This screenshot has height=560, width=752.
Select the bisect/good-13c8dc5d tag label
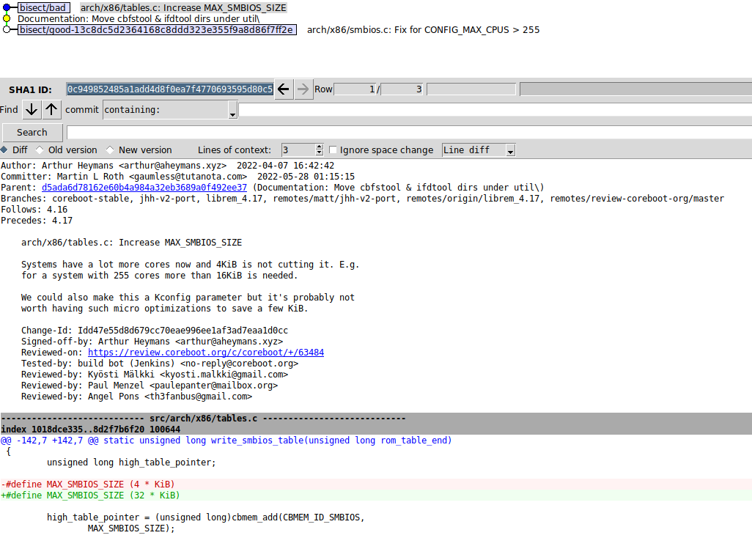tap(157, 30)
